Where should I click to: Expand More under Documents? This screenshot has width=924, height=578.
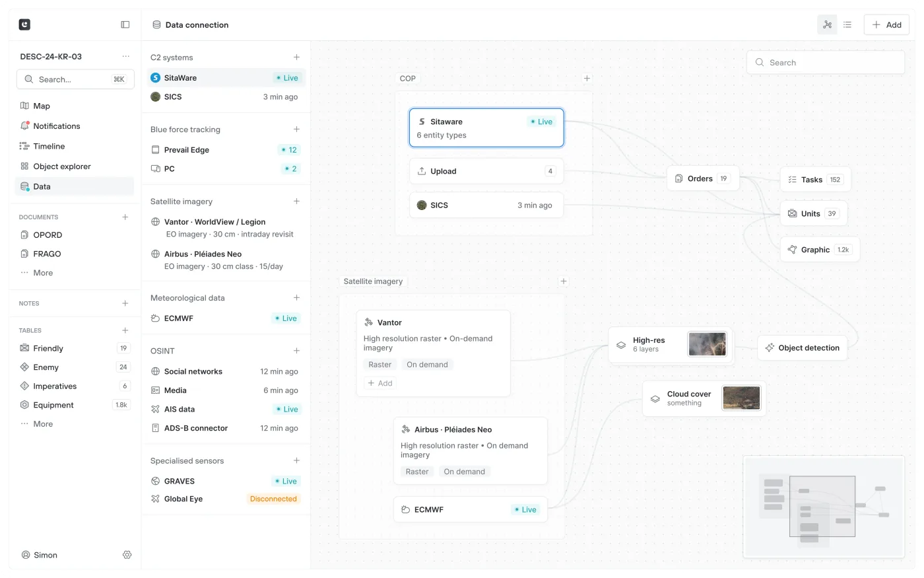pos(43,273)
